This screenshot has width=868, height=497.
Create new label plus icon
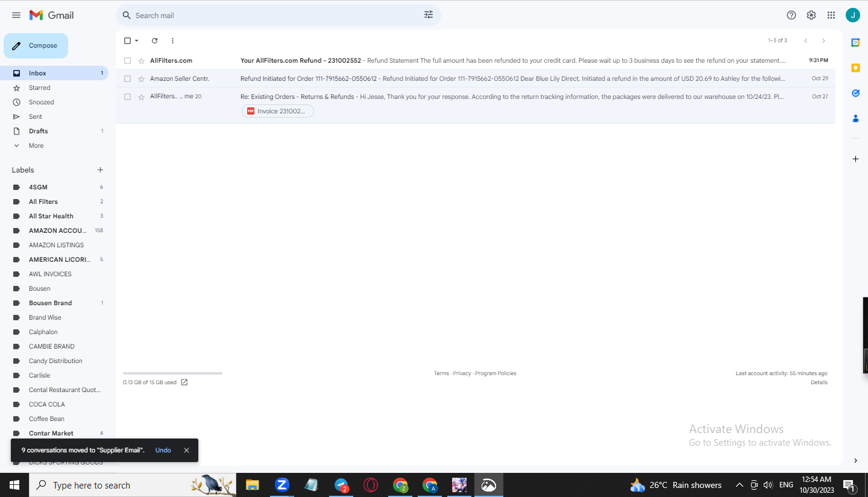pyautogui.click(x=101, y=170)
